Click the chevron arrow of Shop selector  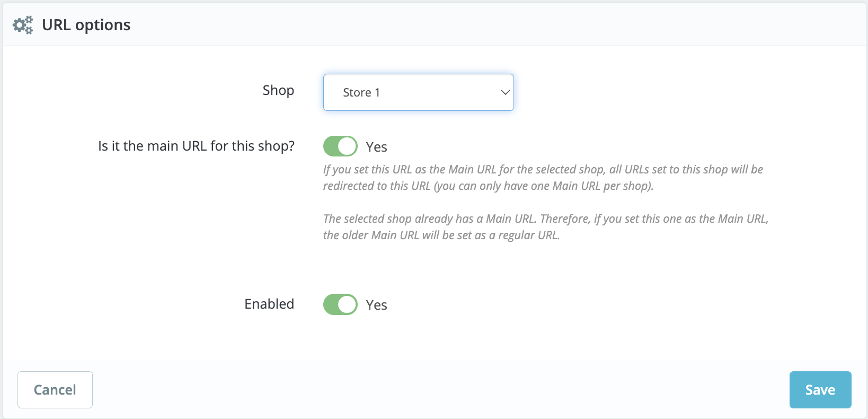coord(505,92)
